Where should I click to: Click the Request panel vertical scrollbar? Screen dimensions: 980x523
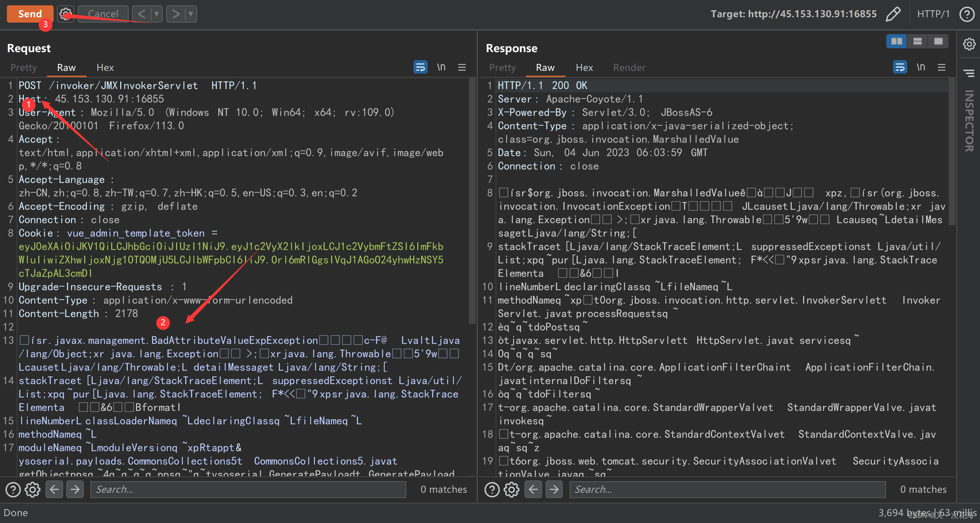click(x=472, y=201)
